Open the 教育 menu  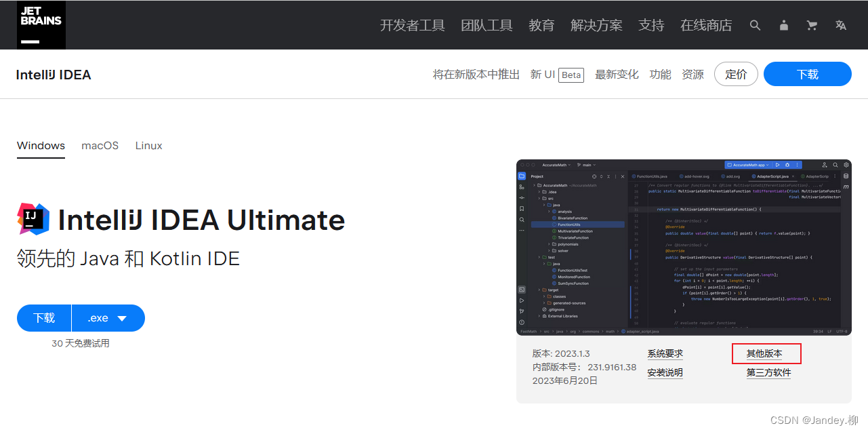[541, 25]
